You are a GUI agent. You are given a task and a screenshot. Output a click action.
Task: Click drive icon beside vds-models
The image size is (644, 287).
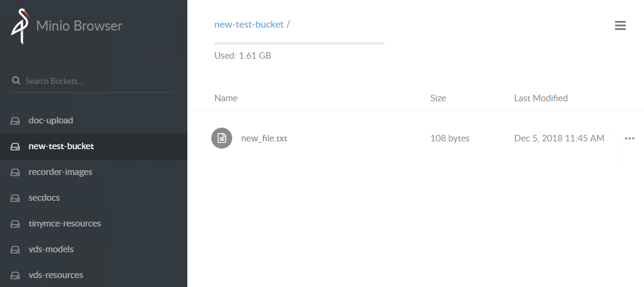point(15,250)
